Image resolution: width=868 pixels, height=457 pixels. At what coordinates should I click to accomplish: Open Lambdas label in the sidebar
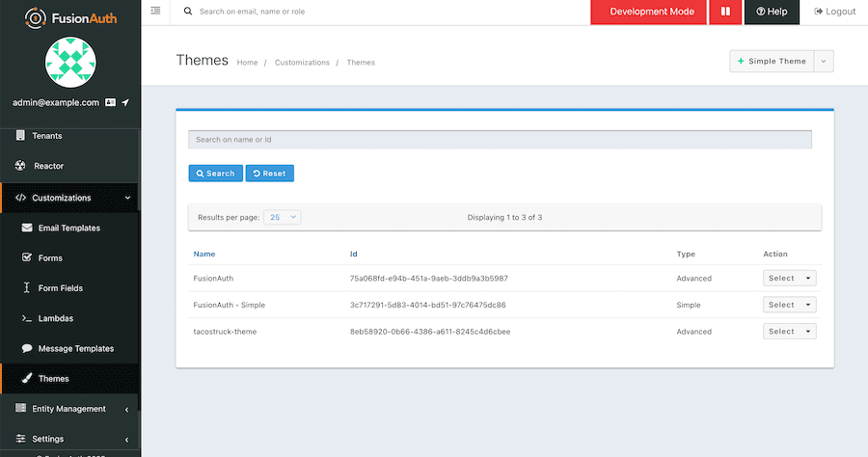click(56, 318)
